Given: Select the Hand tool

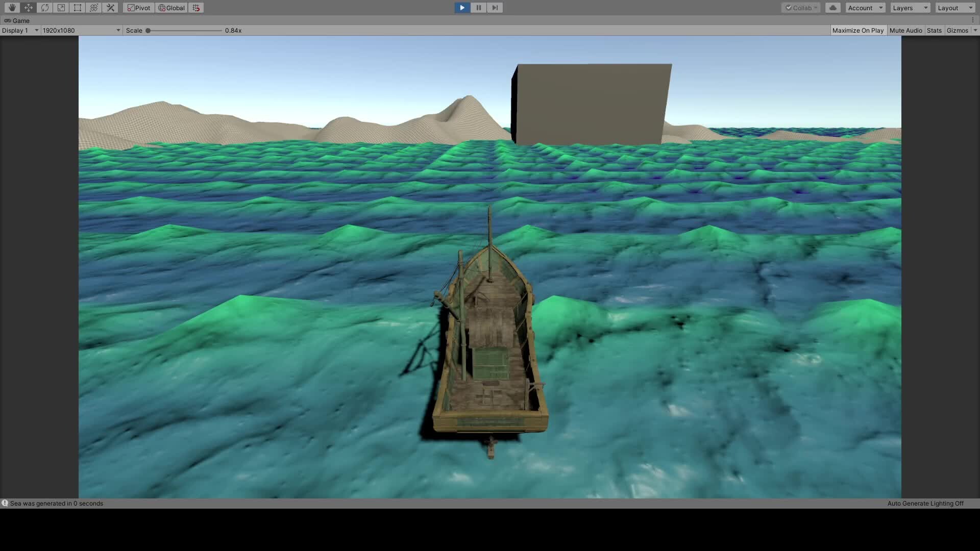Looking at the screenshot, I should point(11,8).
